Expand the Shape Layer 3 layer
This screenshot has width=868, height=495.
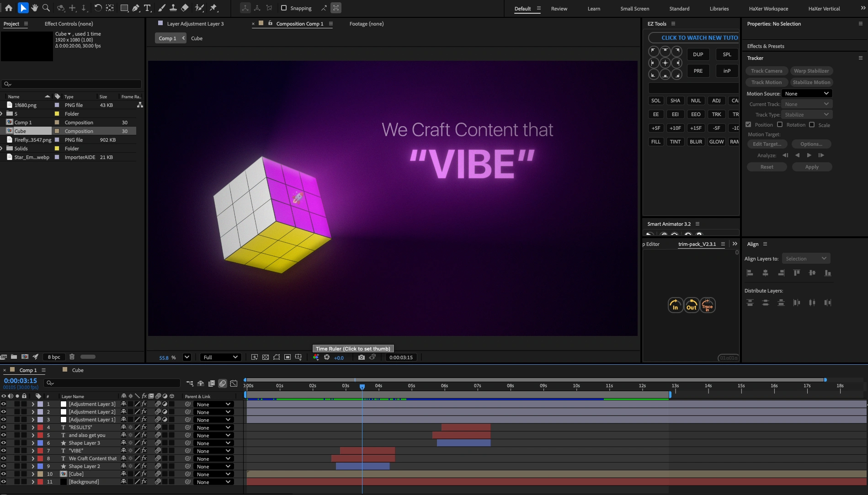(33, 443)
